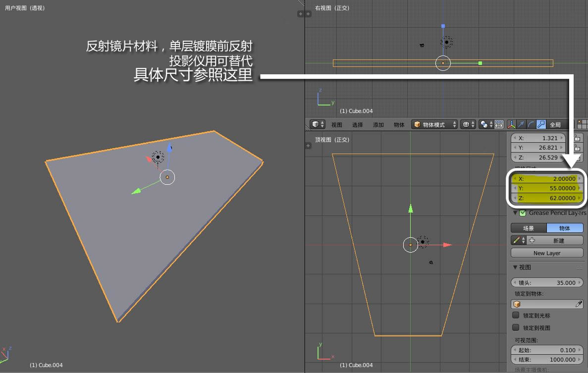Click the Y dimension 55.00000 field
Screen dimensions: 588x373
(x=547, y=188)
